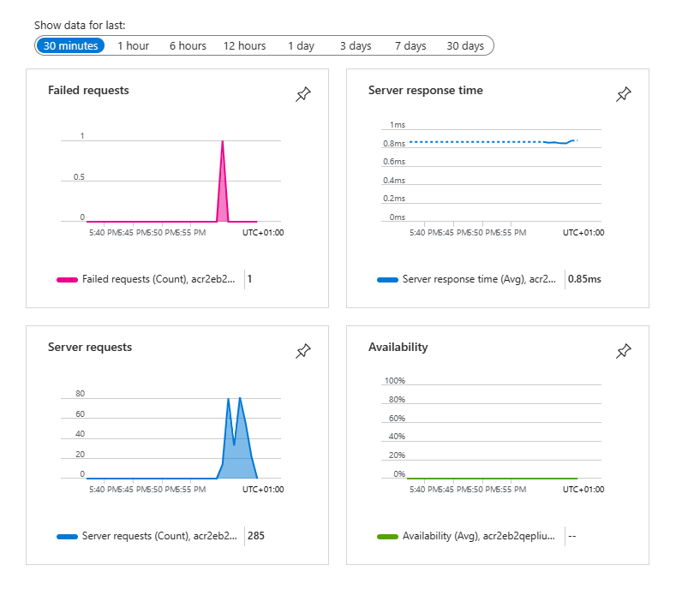Viewport: 700px width, 595px height.
Task: Select the 30 minutes time range
Action: click(x=70, y=46)
